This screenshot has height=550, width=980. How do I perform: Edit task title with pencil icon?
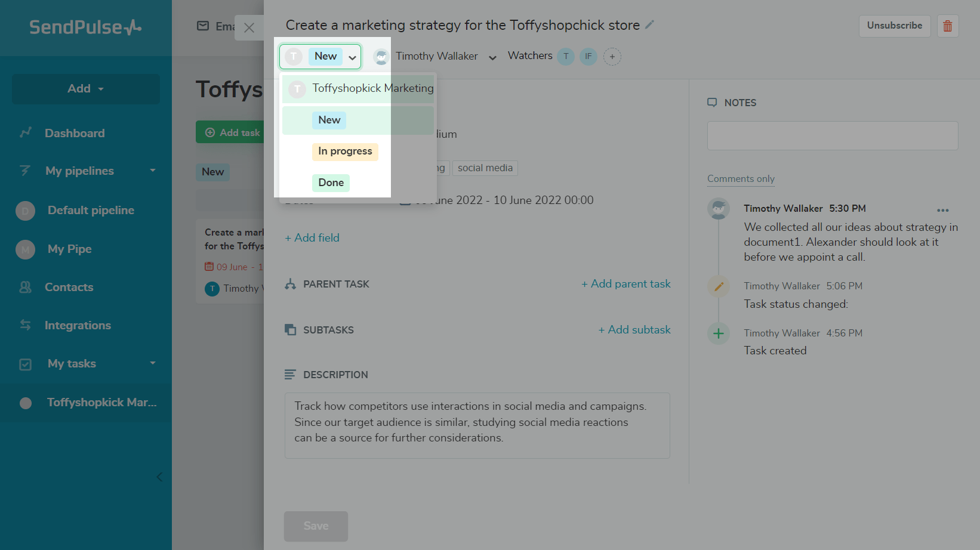[649, 25]
